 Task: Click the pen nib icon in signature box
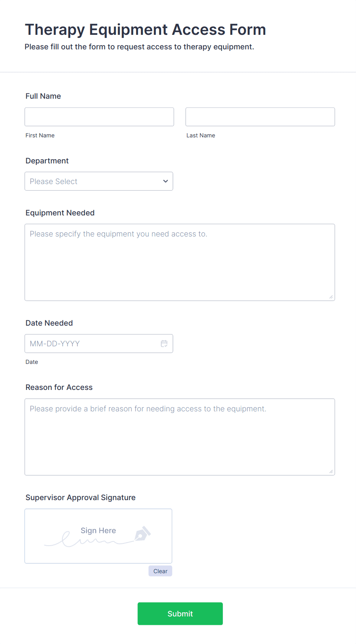[x=143, y=533]
